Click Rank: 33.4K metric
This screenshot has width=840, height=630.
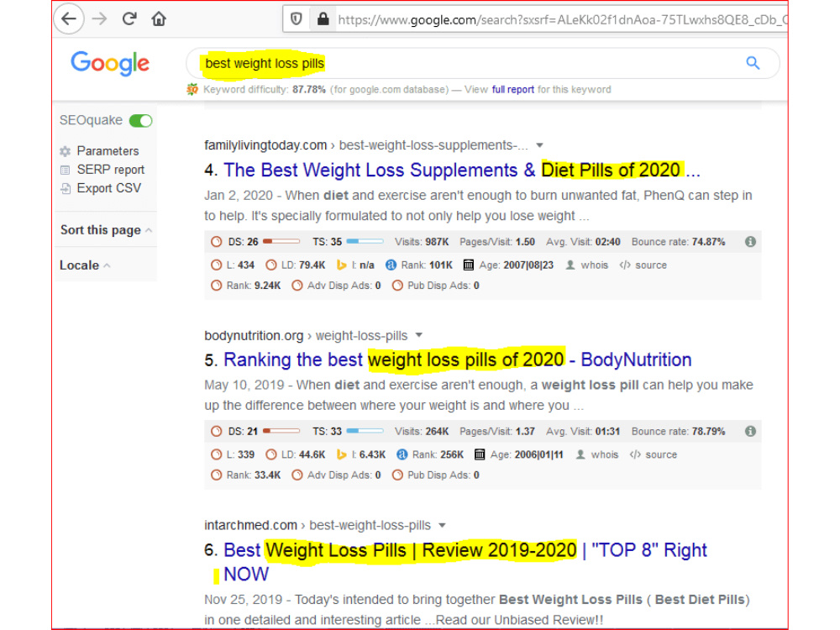pos(254,475)
